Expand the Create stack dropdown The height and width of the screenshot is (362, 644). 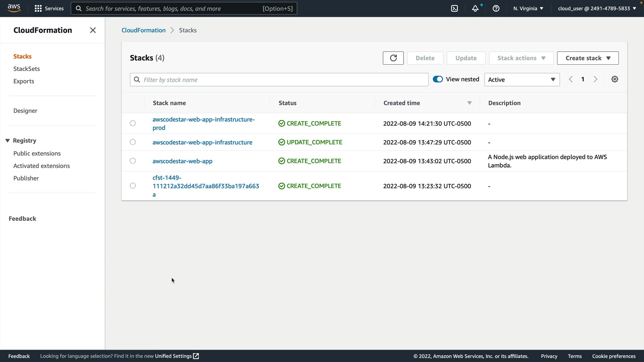[x=588, y=58]
